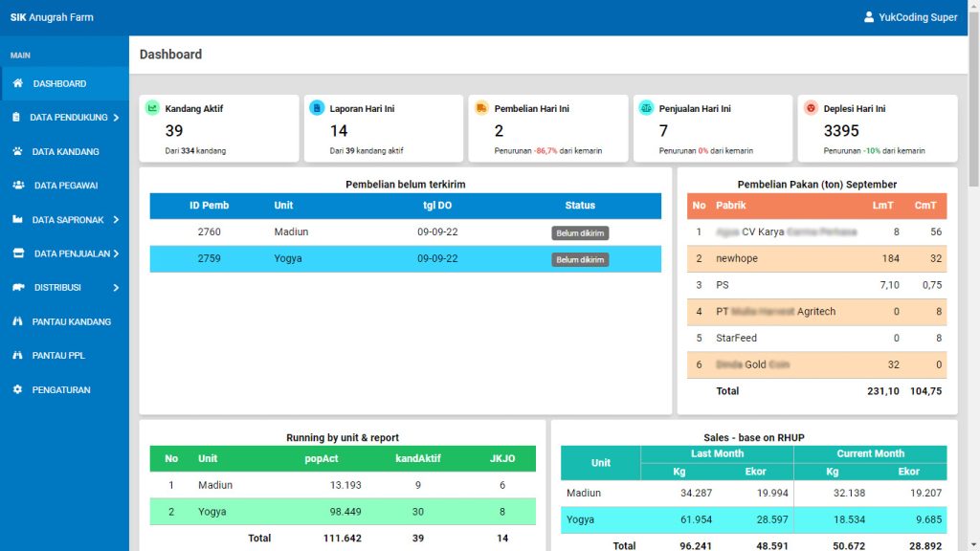This screenshot has width=980, height=551.
Task: Click Belum dikirim status for order 2760
Action: [580, 233]
